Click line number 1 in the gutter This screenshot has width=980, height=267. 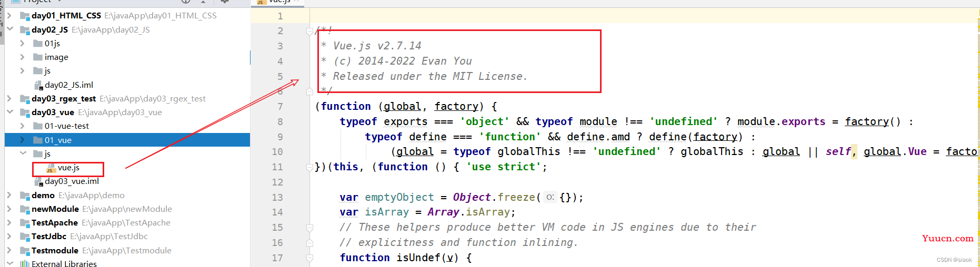coord(280,16)
